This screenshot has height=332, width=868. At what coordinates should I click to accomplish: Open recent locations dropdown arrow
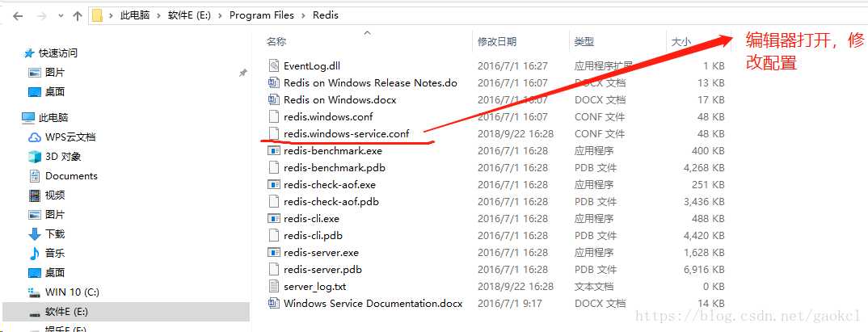61,17
